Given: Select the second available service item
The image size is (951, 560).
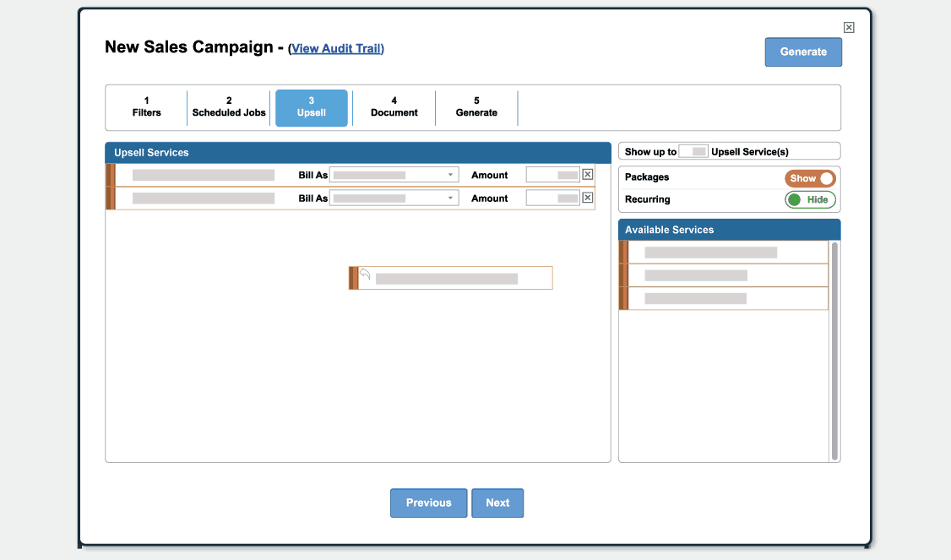Looking at the screenshot, I should click(724, 275).
